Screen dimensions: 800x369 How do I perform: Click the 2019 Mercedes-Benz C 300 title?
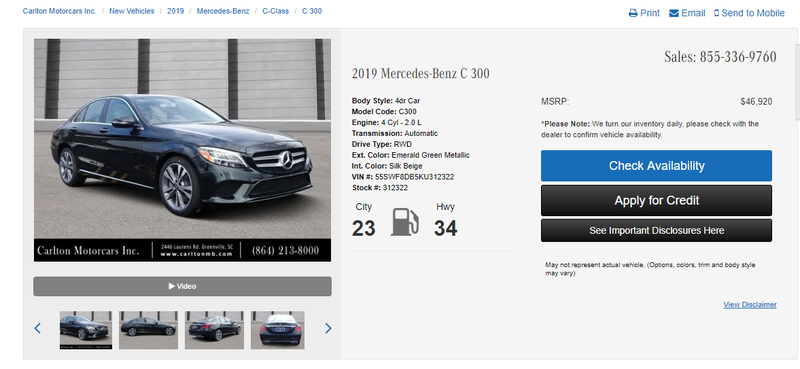click(x=420, y=74)
